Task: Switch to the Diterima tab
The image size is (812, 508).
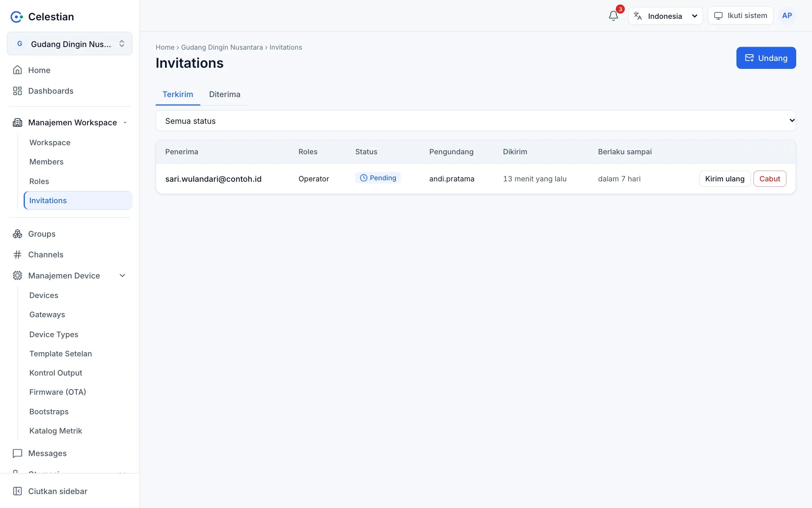Action: click(224, 94)
